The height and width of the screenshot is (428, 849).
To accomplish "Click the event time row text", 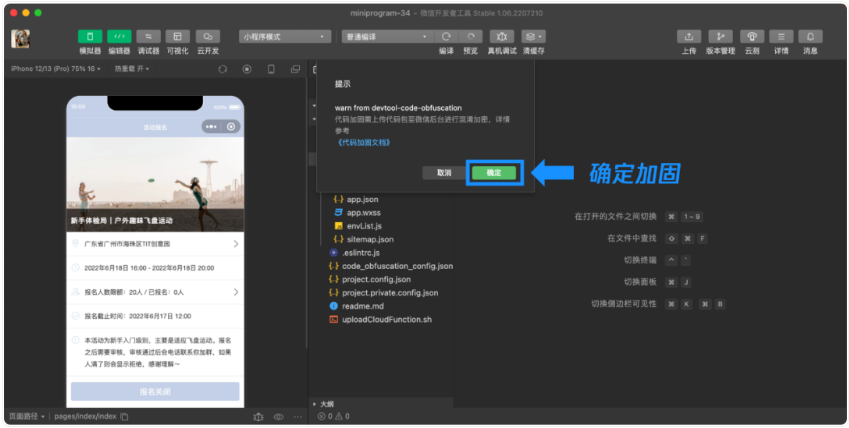I will [x=149, y=268].
